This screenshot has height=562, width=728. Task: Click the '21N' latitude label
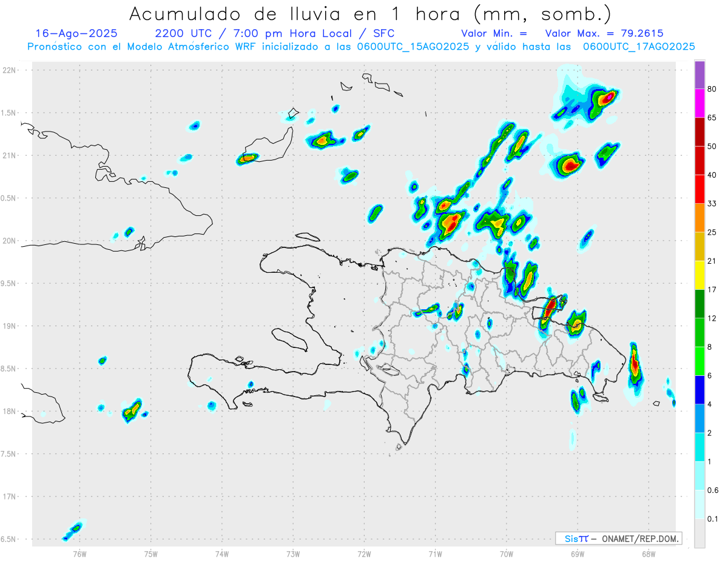(x=9, y=155)
